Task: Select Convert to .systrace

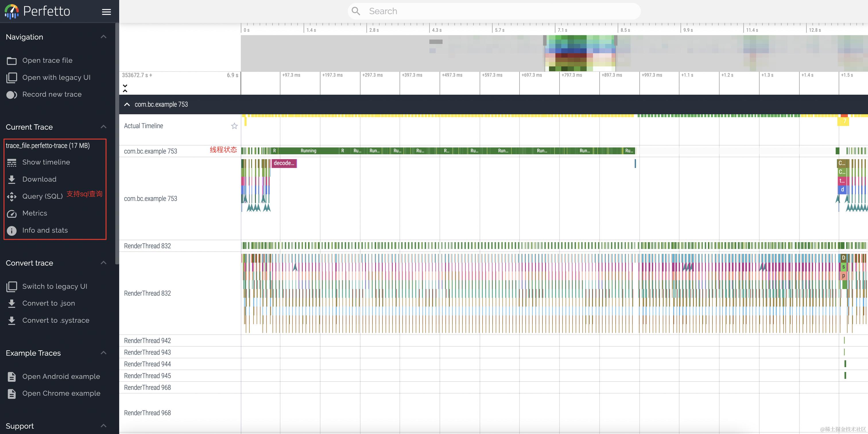Action: pyautogui.click(x=56, y=320)
